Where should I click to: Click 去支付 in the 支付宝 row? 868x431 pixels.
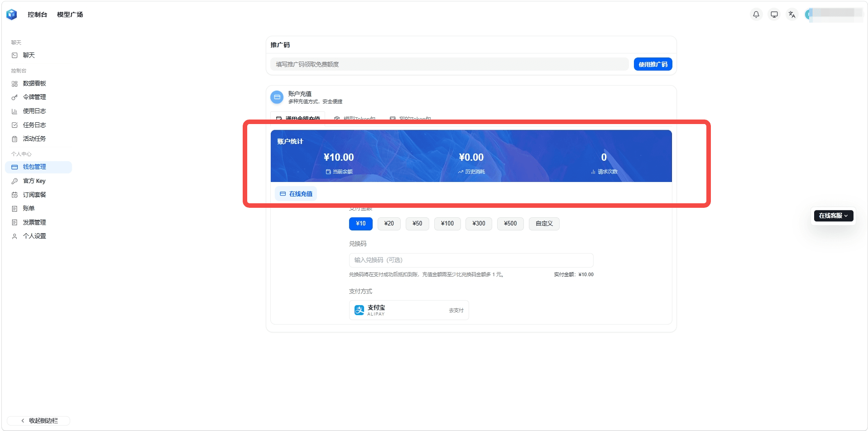click(x=456, y=311)
